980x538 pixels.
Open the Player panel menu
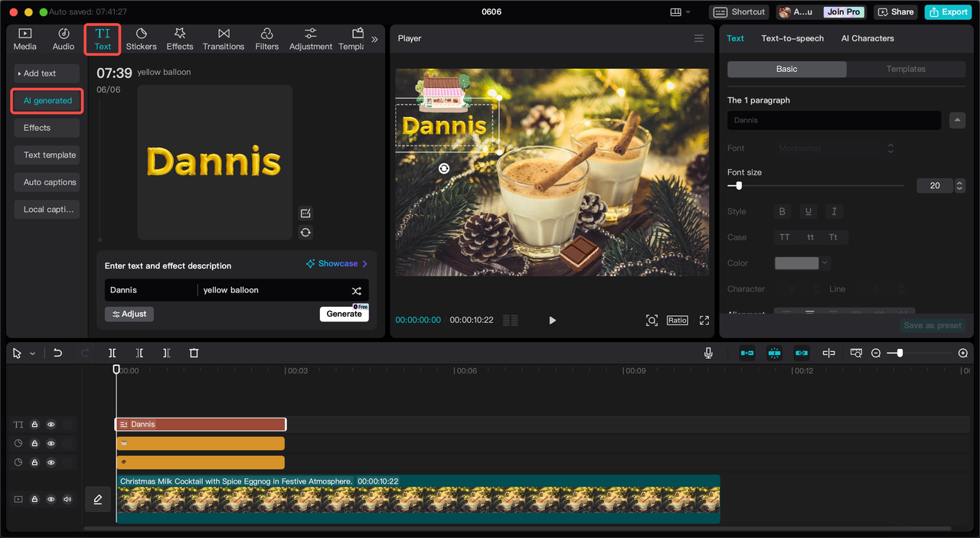tap(698, 38)
